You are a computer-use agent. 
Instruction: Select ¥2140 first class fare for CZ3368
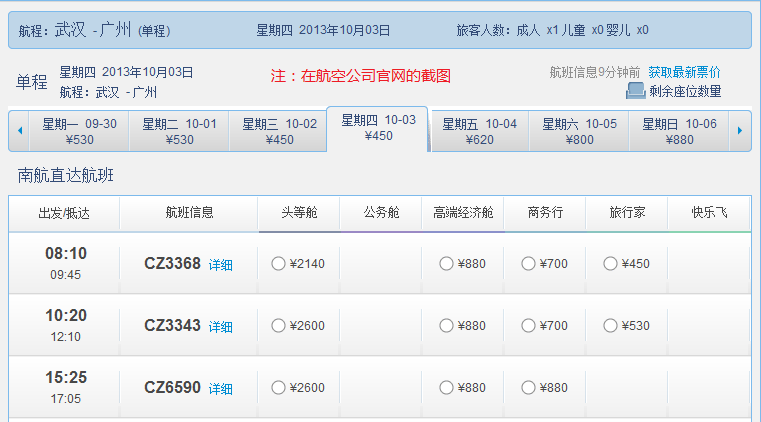point(278,264)
